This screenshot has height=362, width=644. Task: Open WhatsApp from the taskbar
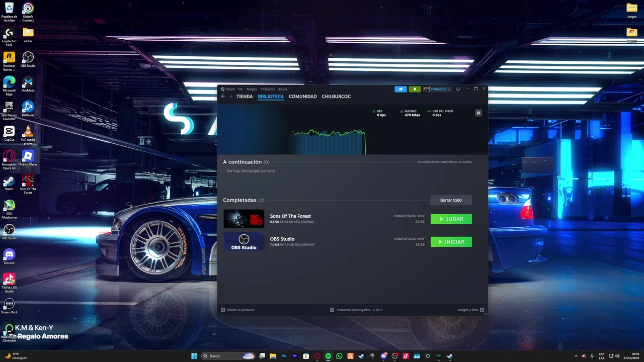339,356
